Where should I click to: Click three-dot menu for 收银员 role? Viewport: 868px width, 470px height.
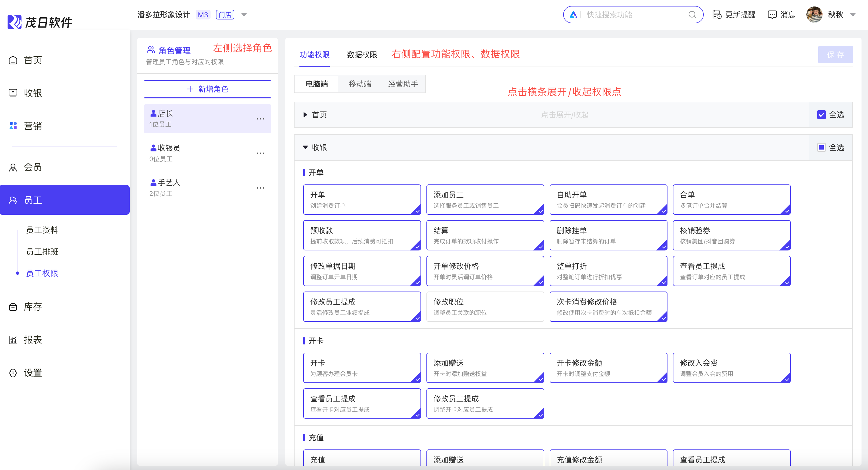pyautogui.click(x=260, y=153)
